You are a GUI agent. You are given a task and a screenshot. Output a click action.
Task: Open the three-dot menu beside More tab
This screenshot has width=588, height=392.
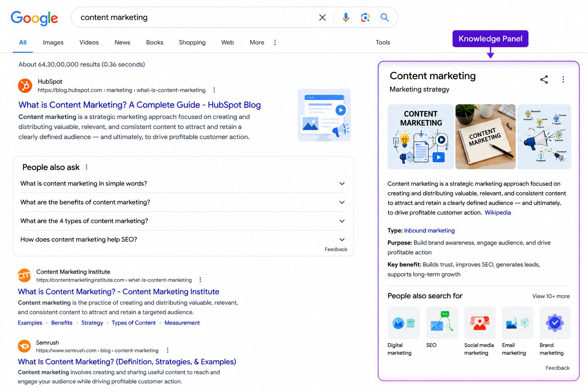point(275,42)
